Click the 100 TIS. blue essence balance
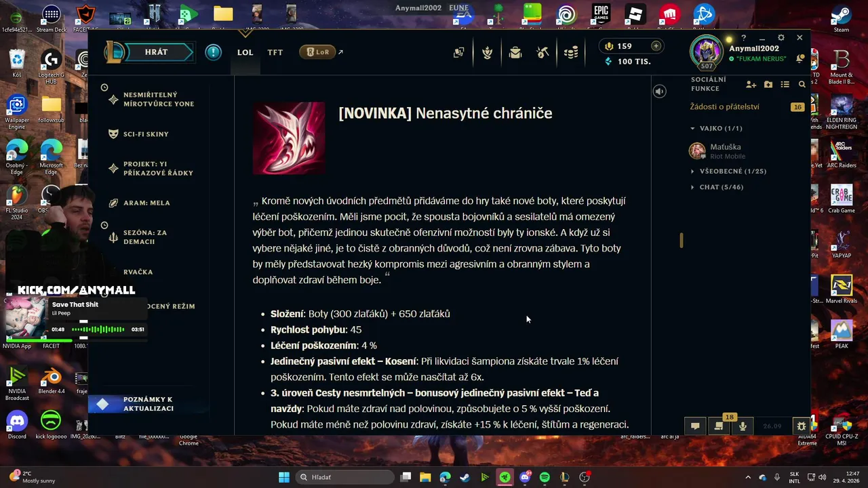This screenshot has width=868, height=488. pos(627,62)
